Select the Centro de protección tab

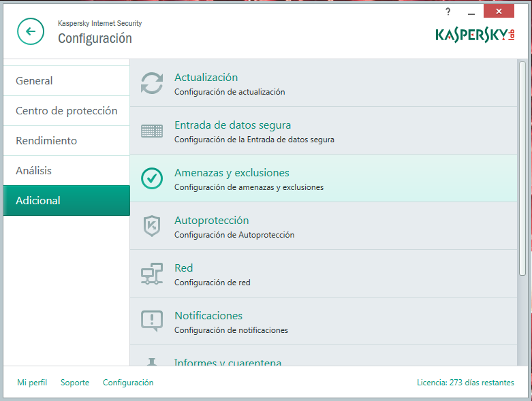[x=67, y=111]
